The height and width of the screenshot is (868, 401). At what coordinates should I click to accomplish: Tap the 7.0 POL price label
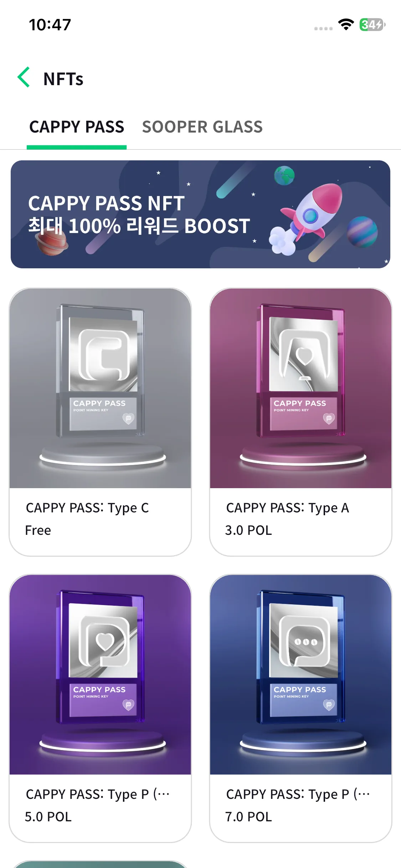click(x=248, y=817)
